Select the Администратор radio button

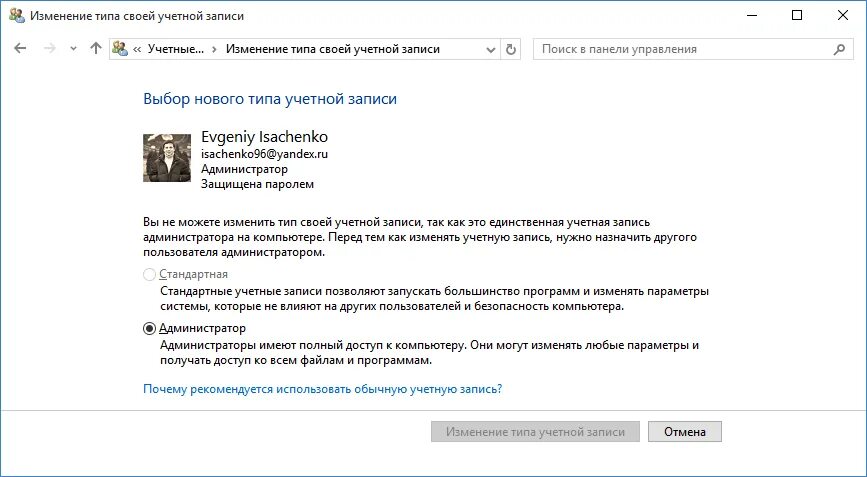[x=149, y=328]
